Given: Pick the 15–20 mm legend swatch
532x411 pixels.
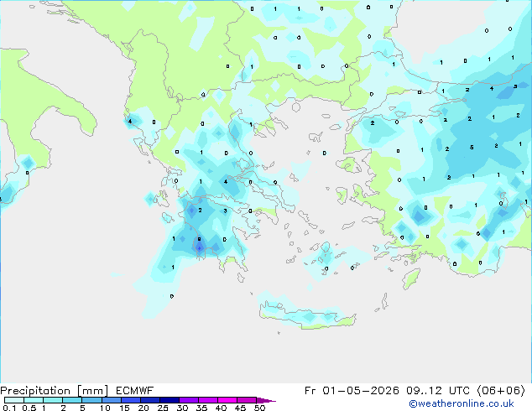Looking at the screenshot, I should pos(131,400).
